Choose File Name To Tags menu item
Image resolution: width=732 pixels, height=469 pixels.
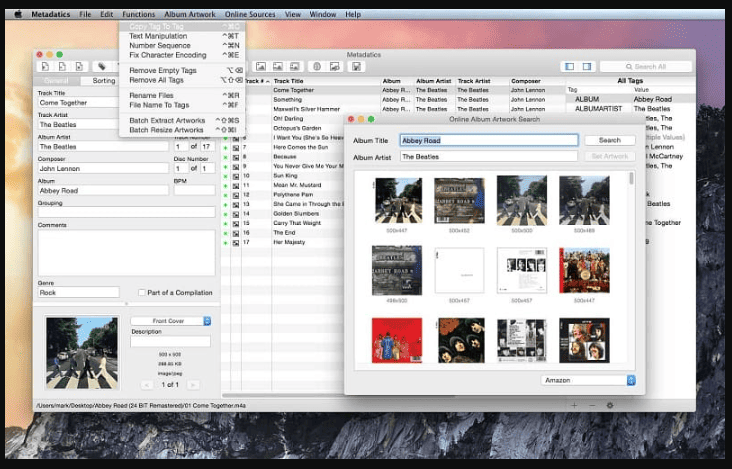coord(182,105)
